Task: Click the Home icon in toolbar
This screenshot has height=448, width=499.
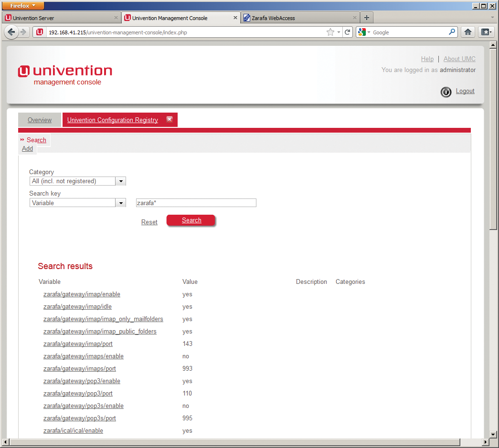Action: pyautogui.click(x=468, y=32)
